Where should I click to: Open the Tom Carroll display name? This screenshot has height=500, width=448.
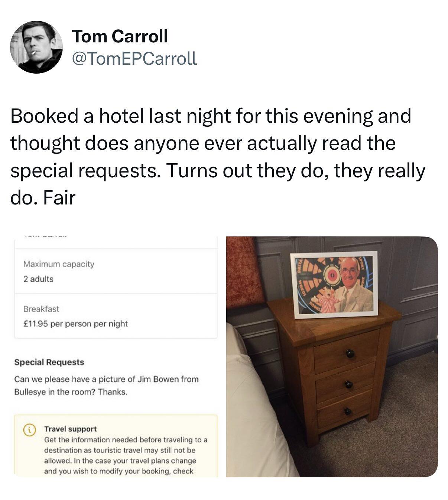[120, 36]
